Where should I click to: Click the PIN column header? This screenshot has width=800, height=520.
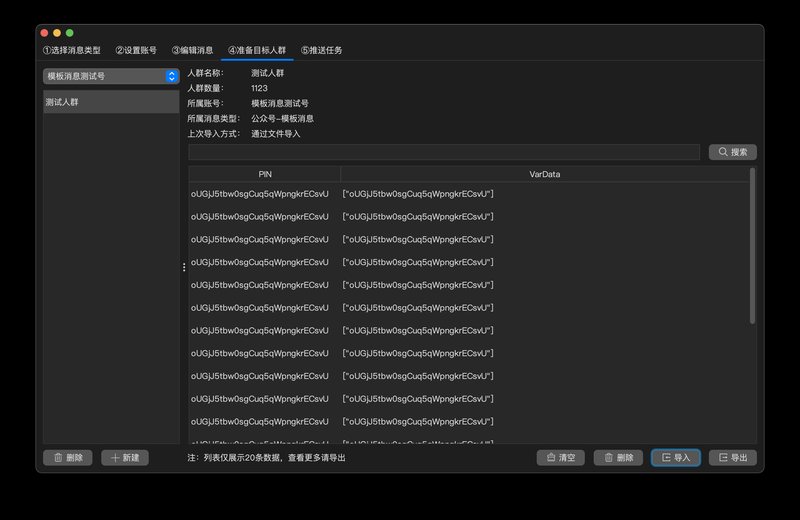click(x=265, y=174)
